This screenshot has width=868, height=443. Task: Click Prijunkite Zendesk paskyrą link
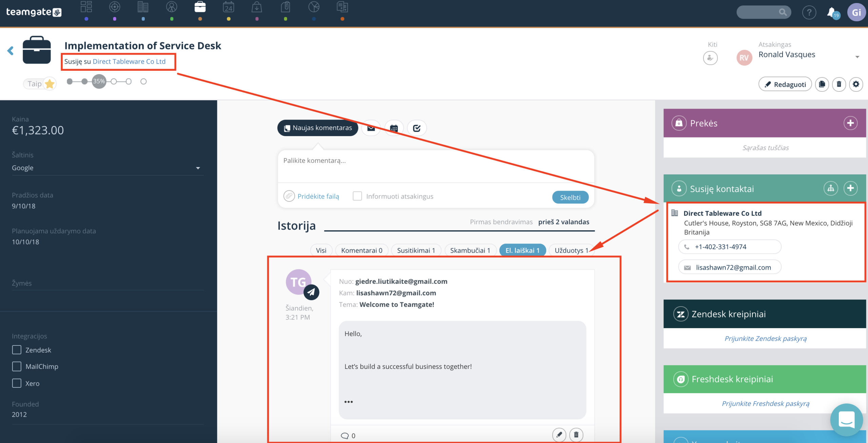click(766, 338)
